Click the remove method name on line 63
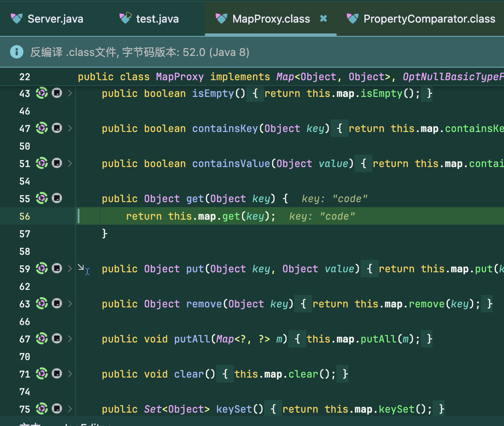The image size is (504, 426). [x=204, y=304]
